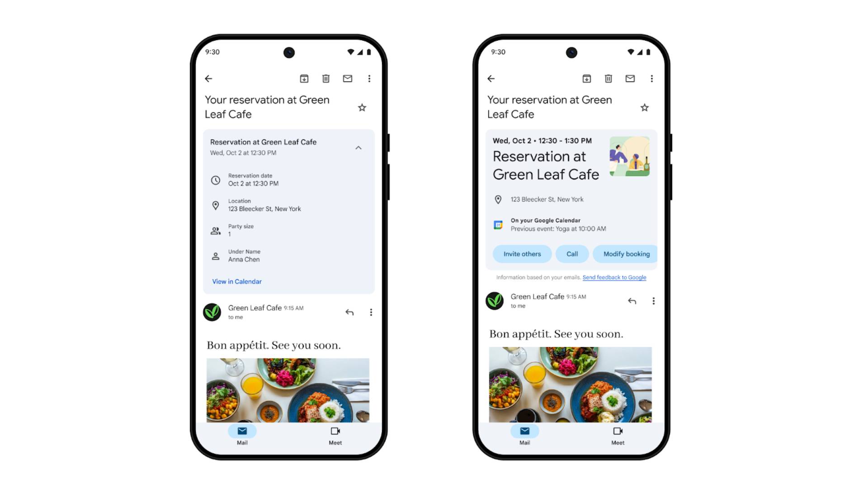
Task: Click View in Calendar link
Action: tap(237, 281)
